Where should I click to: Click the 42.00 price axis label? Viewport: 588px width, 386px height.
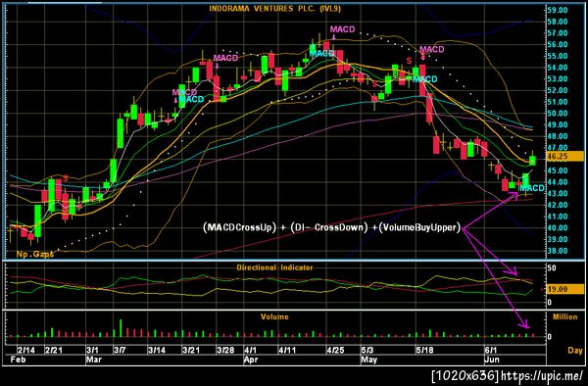(558, 205)
